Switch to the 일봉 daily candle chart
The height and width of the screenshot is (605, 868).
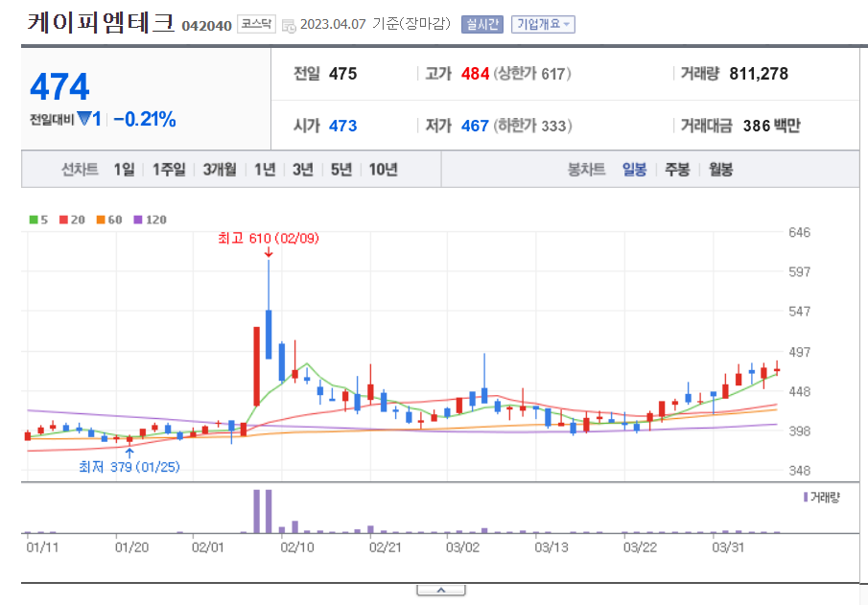pos(634,170)
